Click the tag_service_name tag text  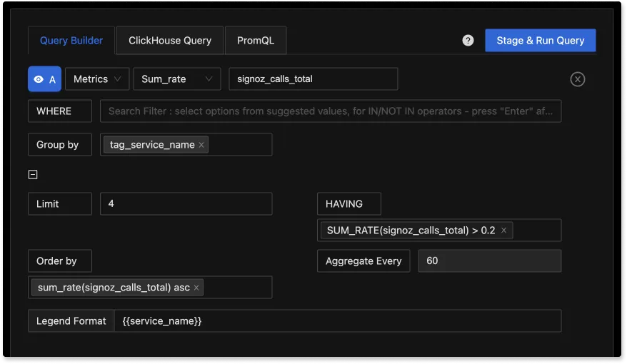(x=152, y=145)
